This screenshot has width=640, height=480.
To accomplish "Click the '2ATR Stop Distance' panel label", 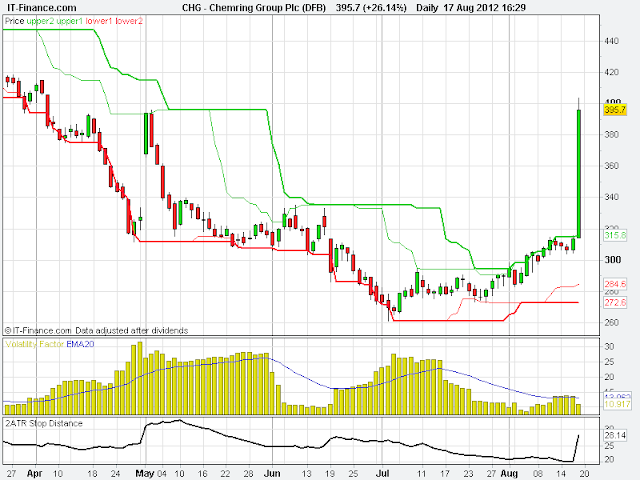I will point(44,423).
